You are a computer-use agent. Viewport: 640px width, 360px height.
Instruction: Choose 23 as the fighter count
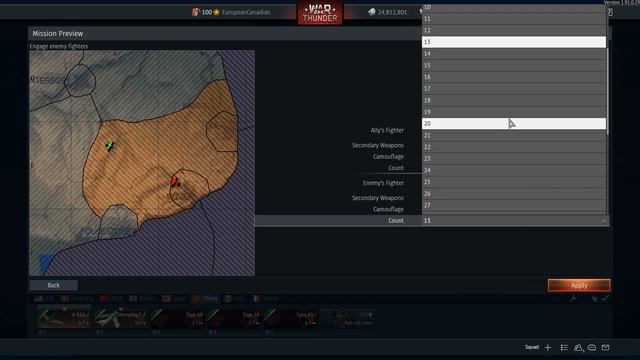point(513,158)
